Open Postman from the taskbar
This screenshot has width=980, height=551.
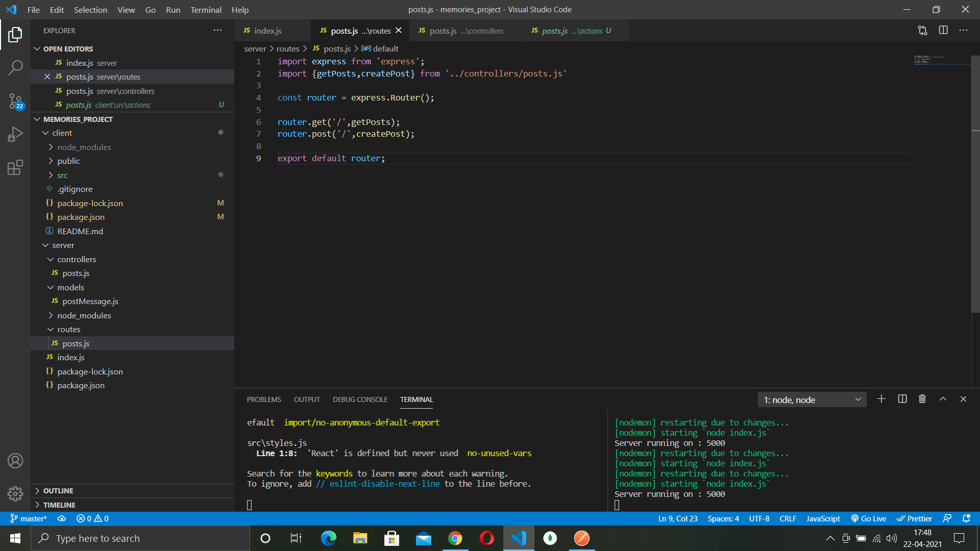pyautogui.click(x=581, y=538)
